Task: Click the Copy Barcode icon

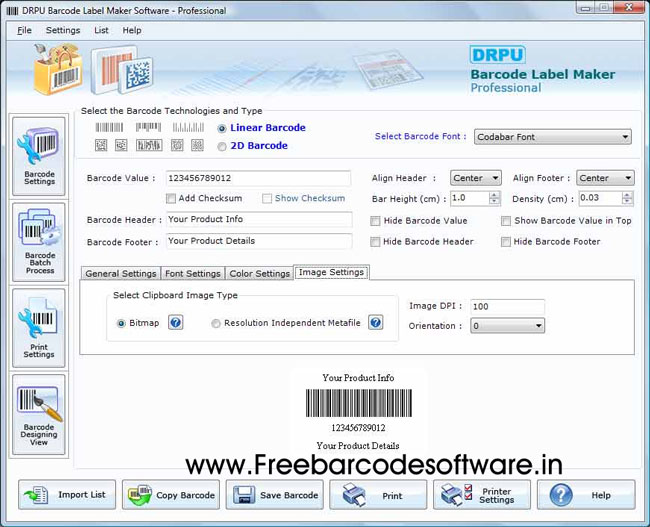Action: 140,495
